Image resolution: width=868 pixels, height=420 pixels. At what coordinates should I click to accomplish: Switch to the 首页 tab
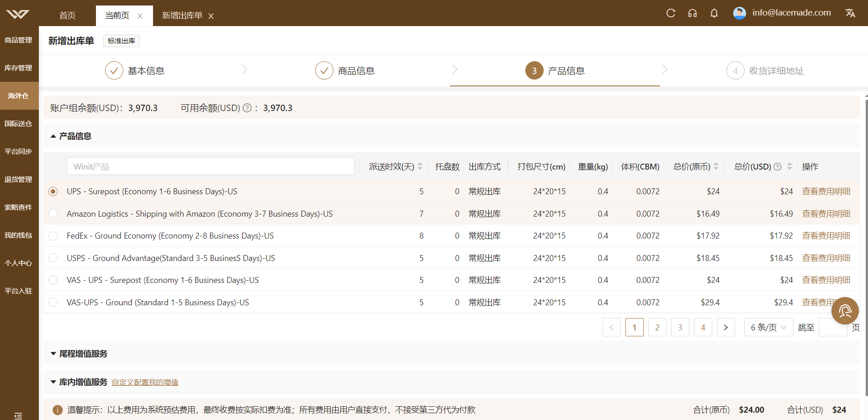click(68, 16)
